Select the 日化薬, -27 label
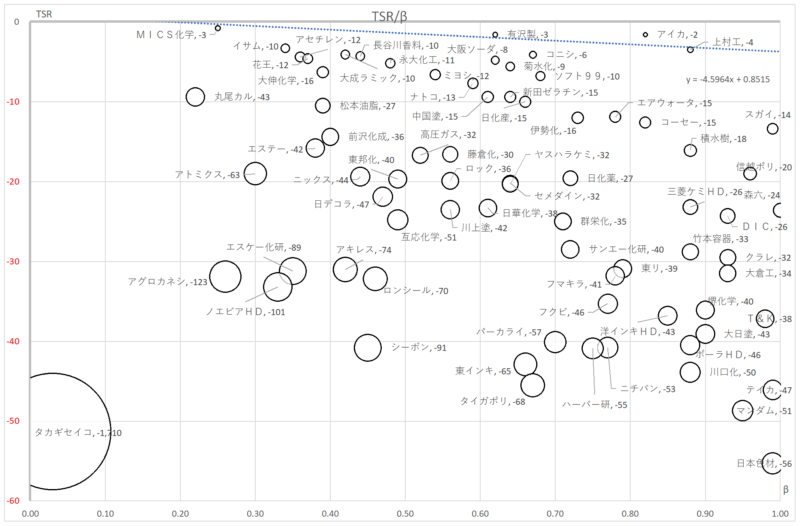The width and height of the screenshot is (800, 526). pyautogui.click(x=610, y=179)
